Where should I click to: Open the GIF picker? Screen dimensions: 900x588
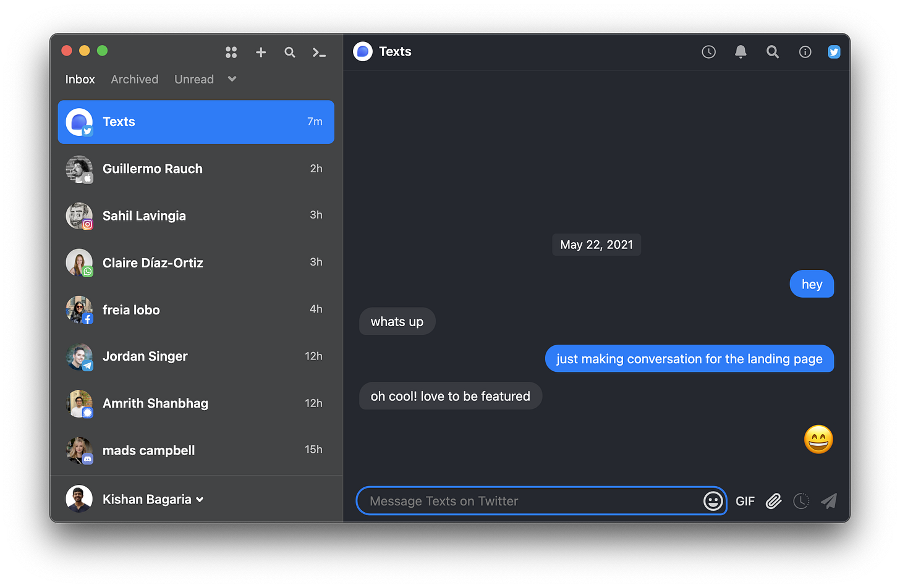coord(745,501)
